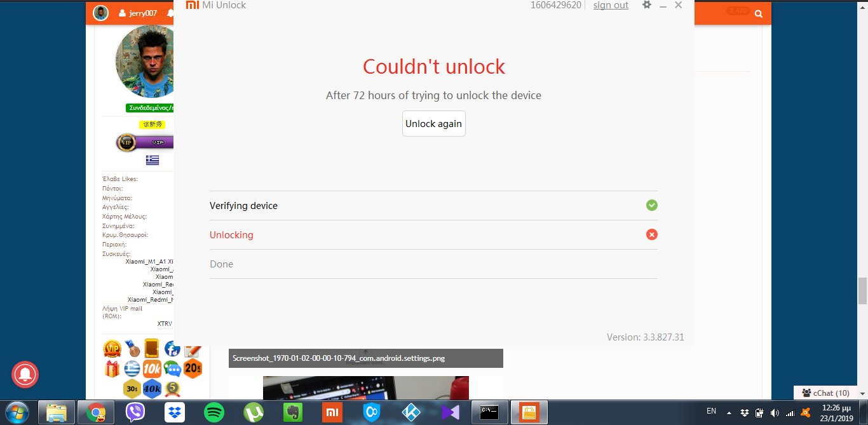Select the Verifying device step text

[x=243, y=206]
